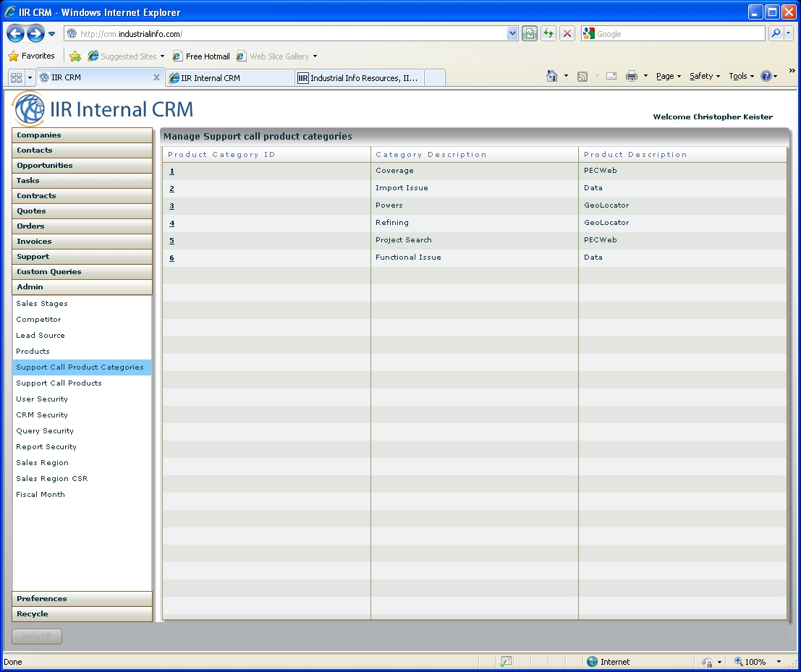Screen dimensions: 801x672
Task: Open the Safety menu
Action: pos(705,77)
